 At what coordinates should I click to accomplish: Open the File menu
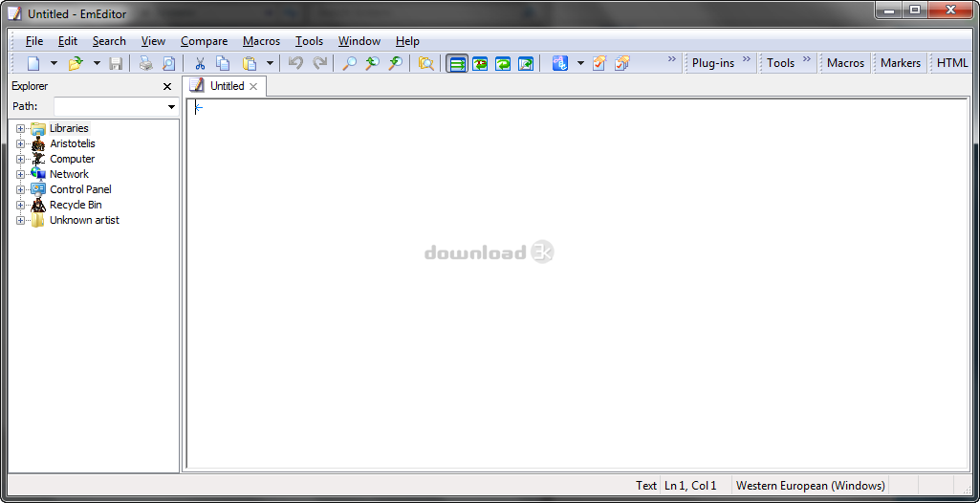[34, 41]
